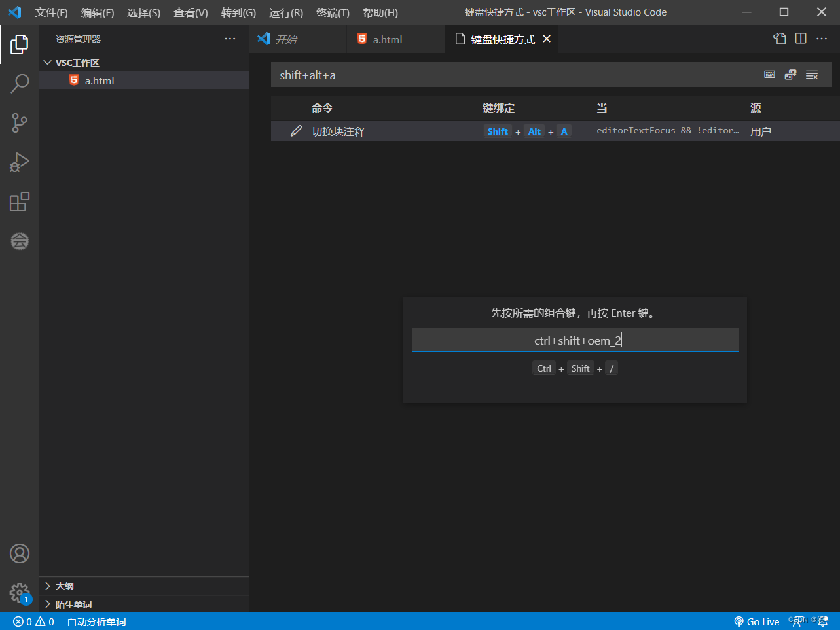840x630 pixels.
Task: Open the Extensions view
Action: click(20, 201)
